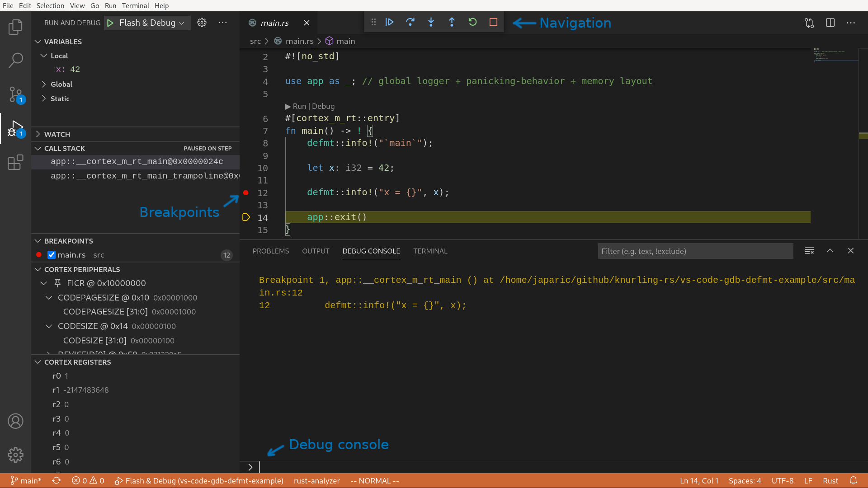Continue program execution in debug toolbar
868x488 pixels.
click(x=390, y=22)
